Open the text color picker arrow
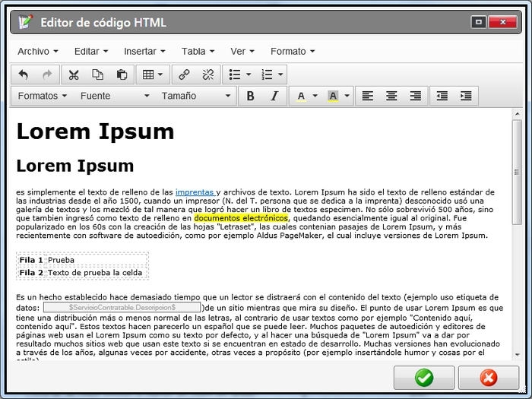The image size is (532, 399). click(x=315, y=96)
